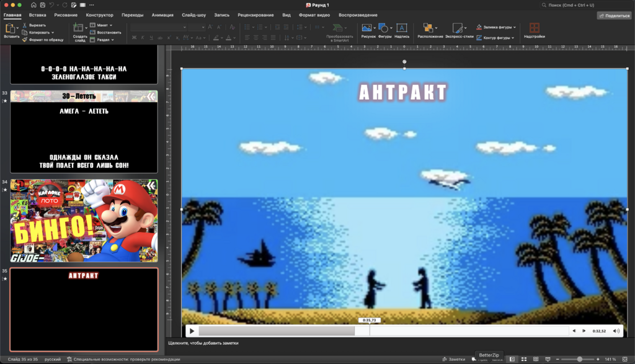Zoom out with the minus button
635x364 pixels.
557,359
